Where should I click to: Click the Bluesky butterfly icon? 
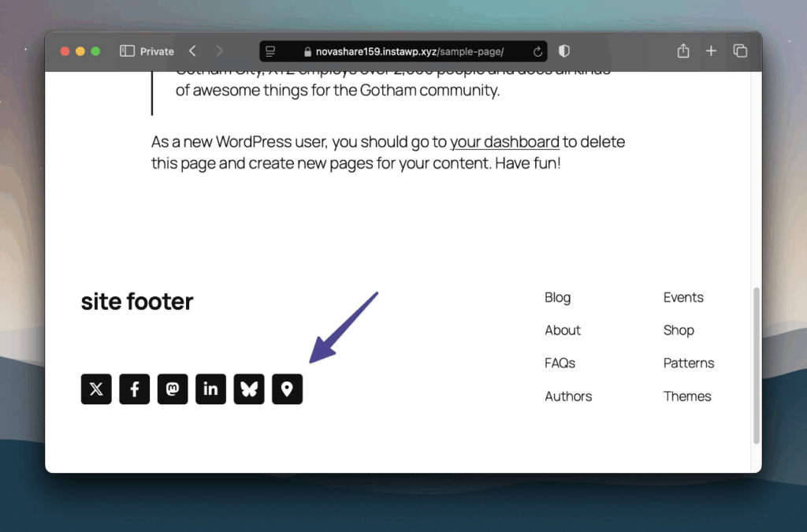[249, 389]
